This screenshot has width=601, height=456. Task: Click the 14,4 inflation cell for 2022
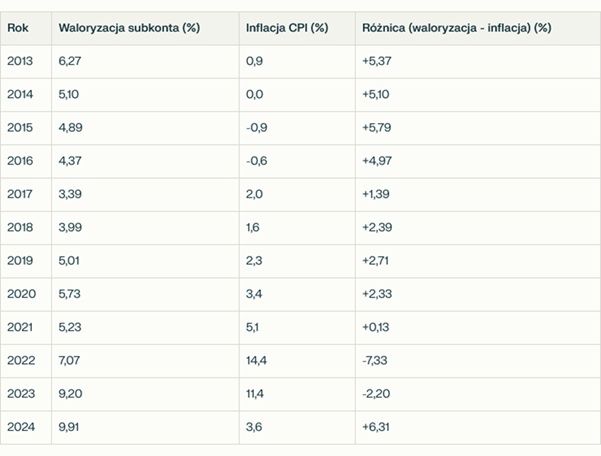tap(258, 361)
